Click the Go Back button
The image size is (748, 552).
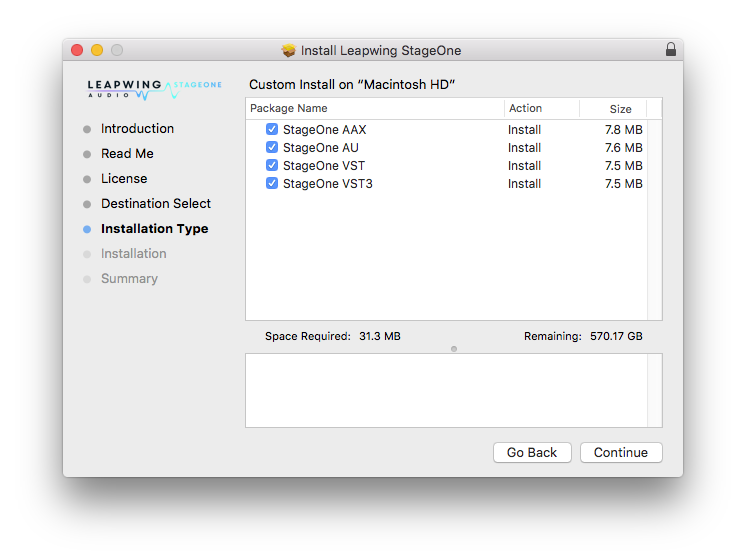click(532, 452)
